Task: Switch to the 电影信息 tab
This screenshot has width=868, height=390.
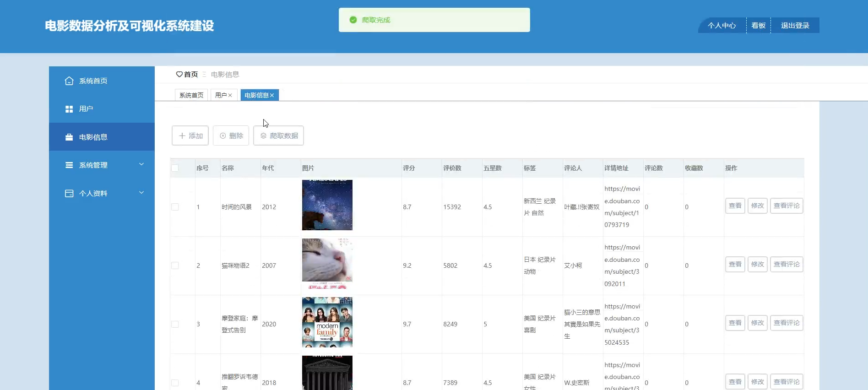Action: [x=260, y=95]
